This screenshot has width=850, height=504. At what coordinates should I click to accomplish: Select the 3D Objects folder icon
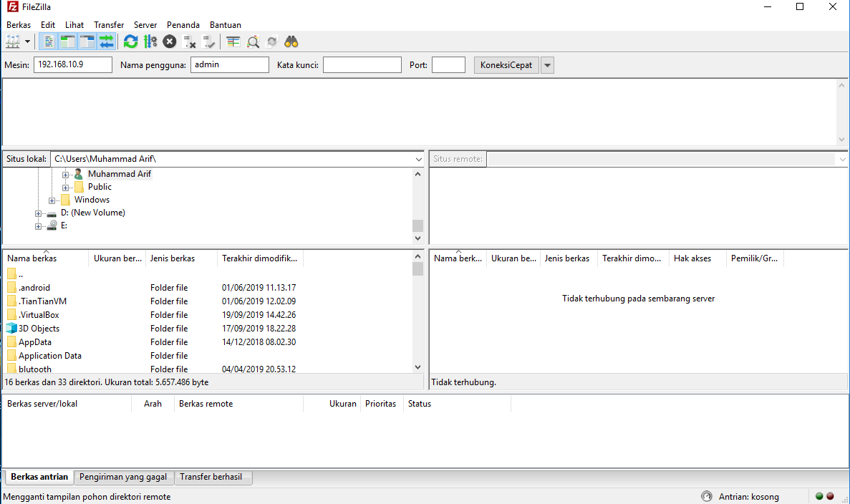click(x=11, y=329)
